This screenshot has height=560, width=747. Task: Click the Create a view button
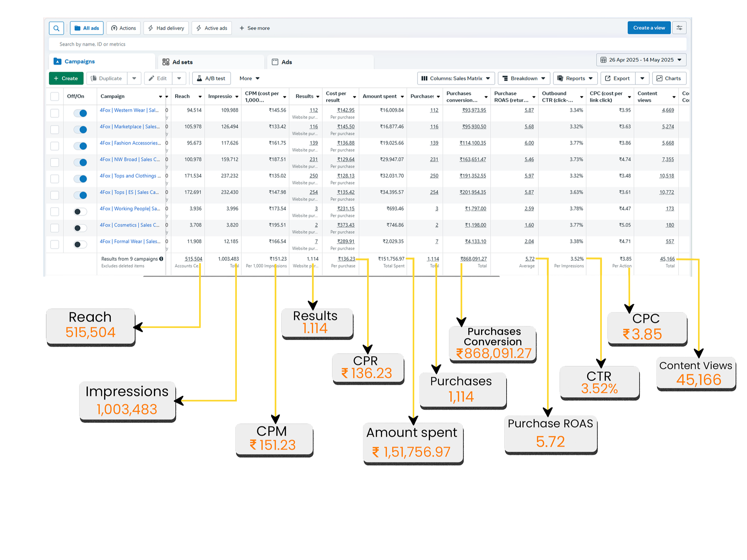coord(649,28)
